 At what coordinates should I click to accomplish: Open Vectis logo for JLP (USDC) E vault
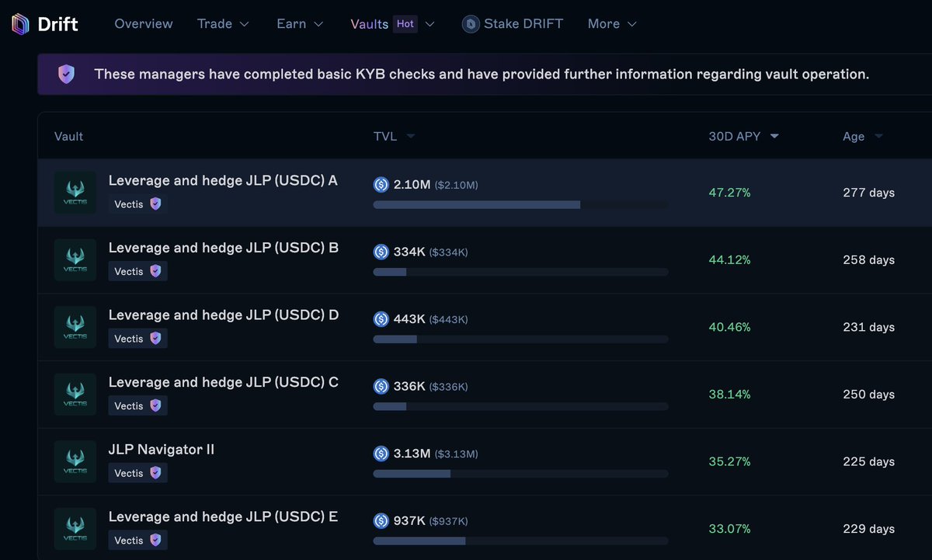point(75,529)
